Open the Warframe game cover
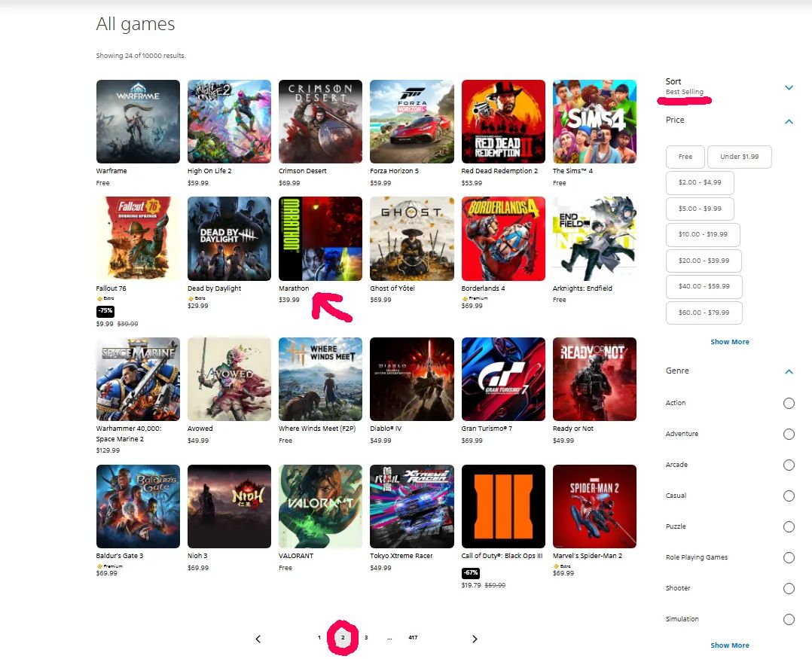This screenshot has height=659, width=812. point(138,121)
